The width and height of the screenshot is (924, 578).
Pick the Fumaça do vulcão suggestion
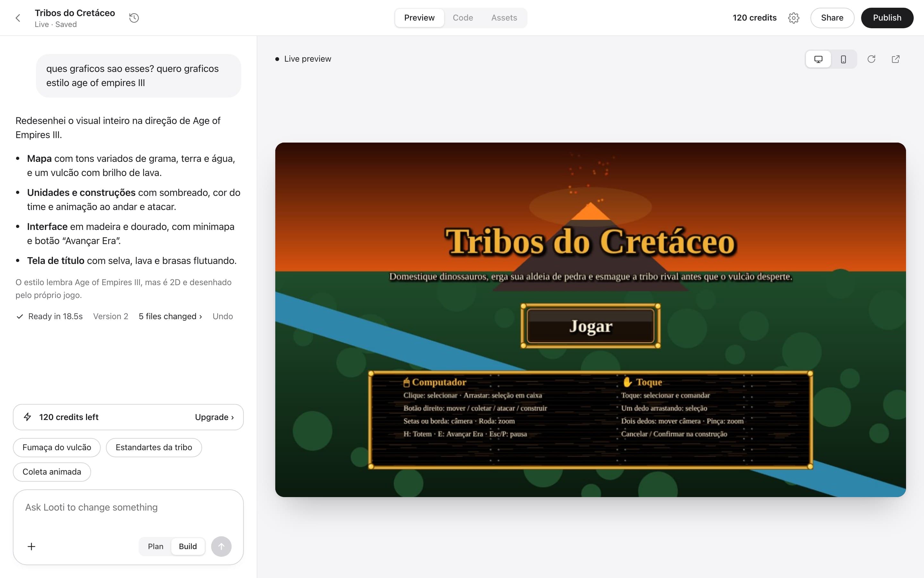57,448
